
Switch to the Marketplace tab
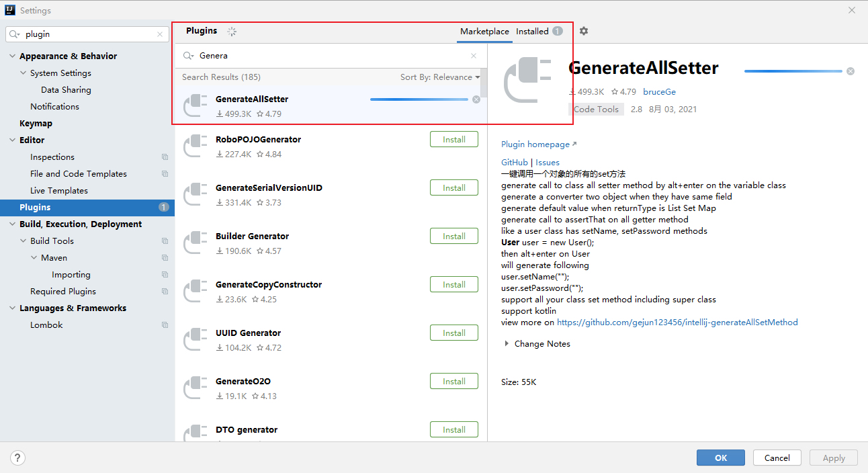click(x=484, y=32)
